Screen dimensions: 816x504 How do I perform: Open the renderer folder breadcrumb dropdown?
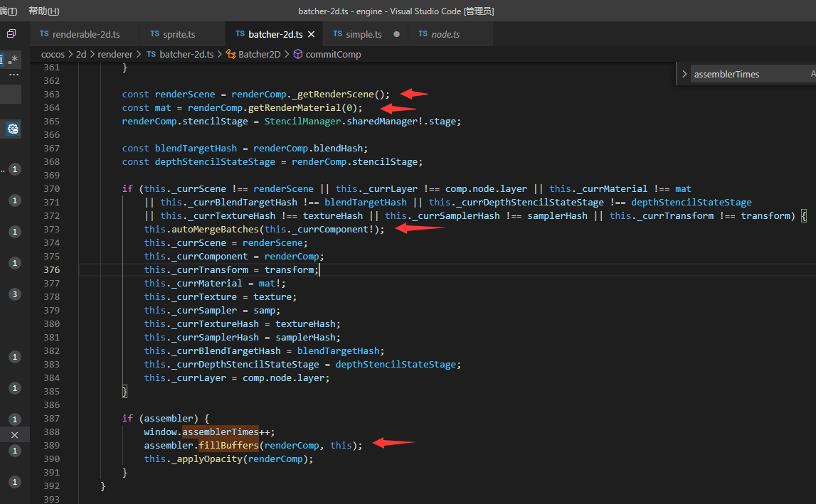pyautogui.click(x=115, y=54)
